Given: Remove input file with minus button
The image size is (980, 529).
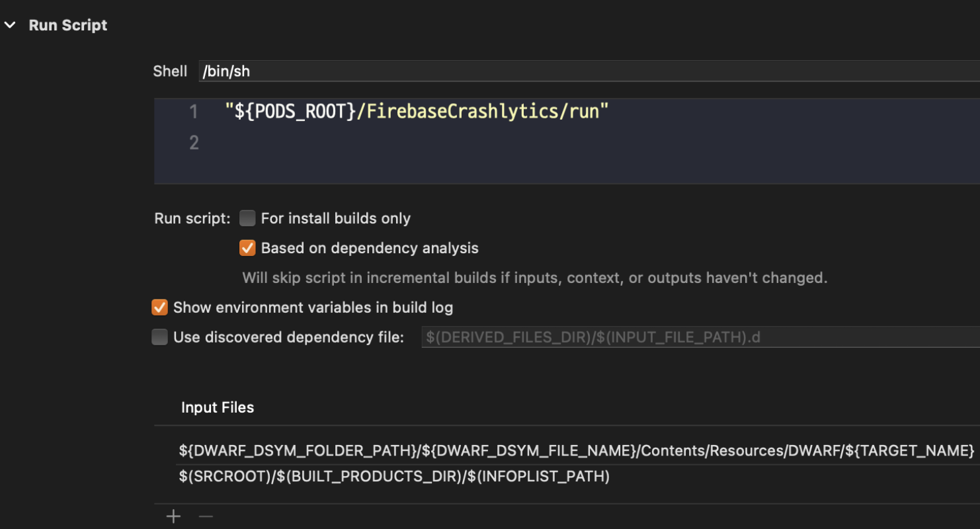Looking at the screenshot, I should tap(206, 516).
